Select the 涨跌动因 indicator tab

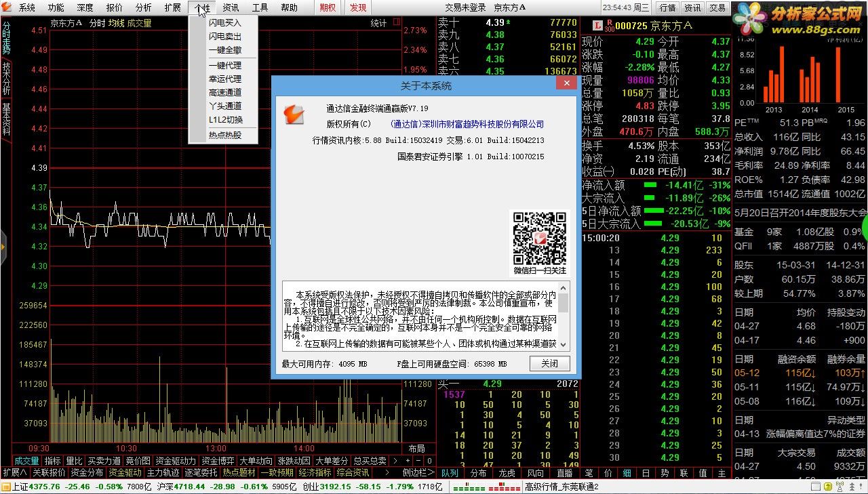click(x=294, y=461)
